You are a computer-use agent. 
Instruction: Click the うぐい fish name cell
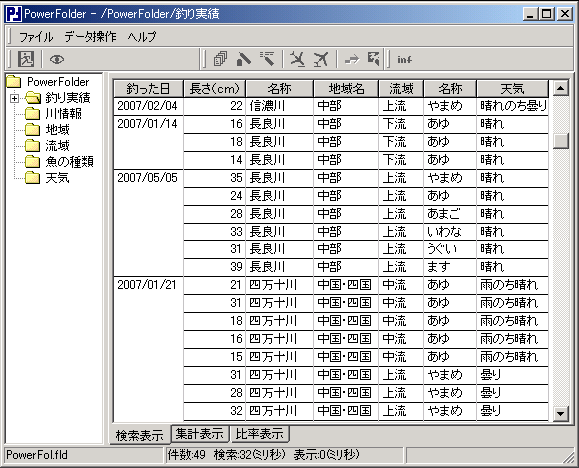point(450,249)
